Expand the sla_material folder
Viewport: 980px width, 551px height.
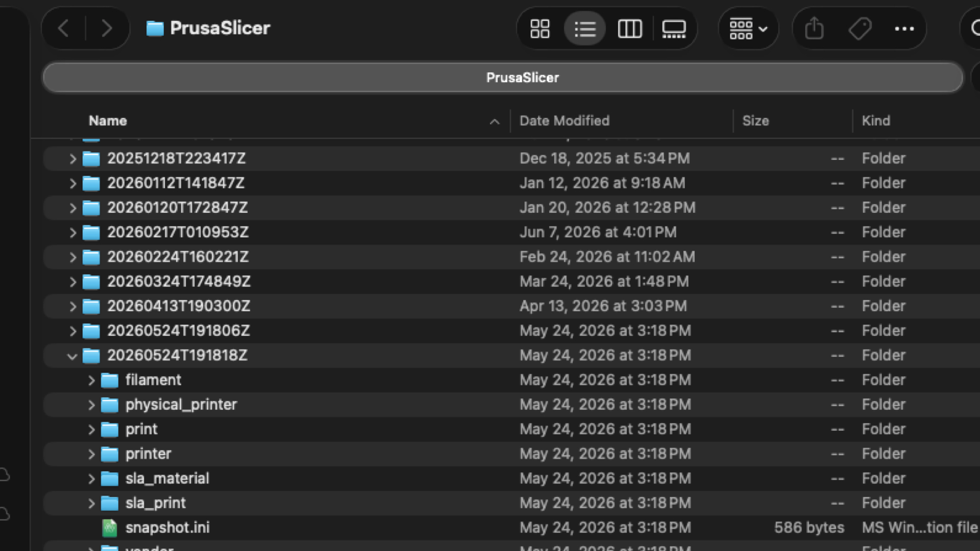tap(91, 479)
